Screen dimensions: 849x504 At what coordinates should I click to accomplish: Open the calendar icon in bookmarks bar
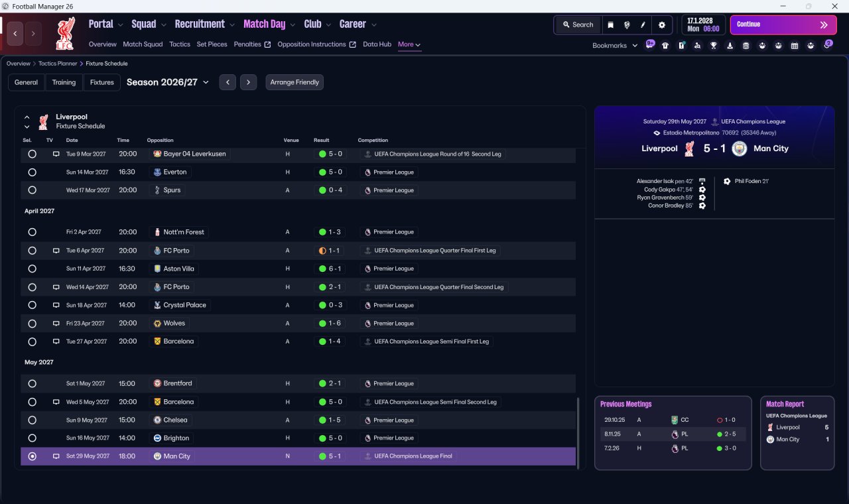pyautogui.click(x=795, y=46)
